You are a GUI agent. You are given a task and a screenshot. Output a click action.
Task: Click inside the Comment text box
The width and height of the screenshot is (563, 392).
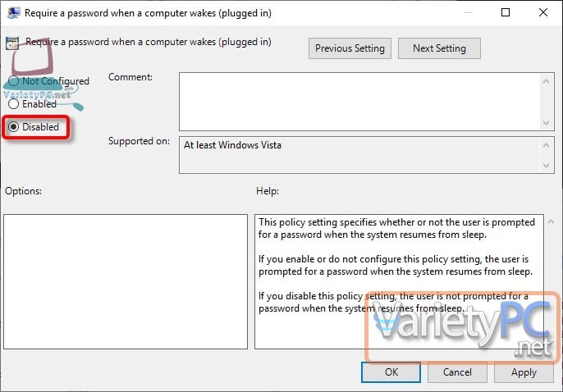[x=359, y=100]
